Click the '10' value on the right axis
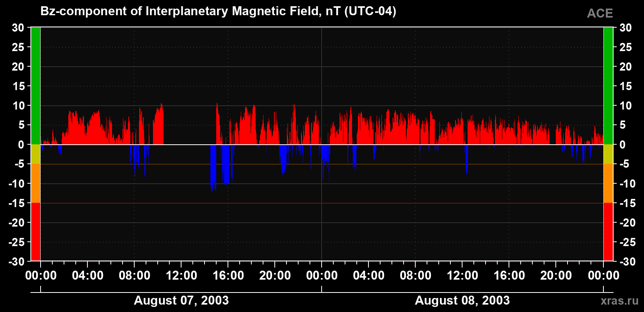 625,106
